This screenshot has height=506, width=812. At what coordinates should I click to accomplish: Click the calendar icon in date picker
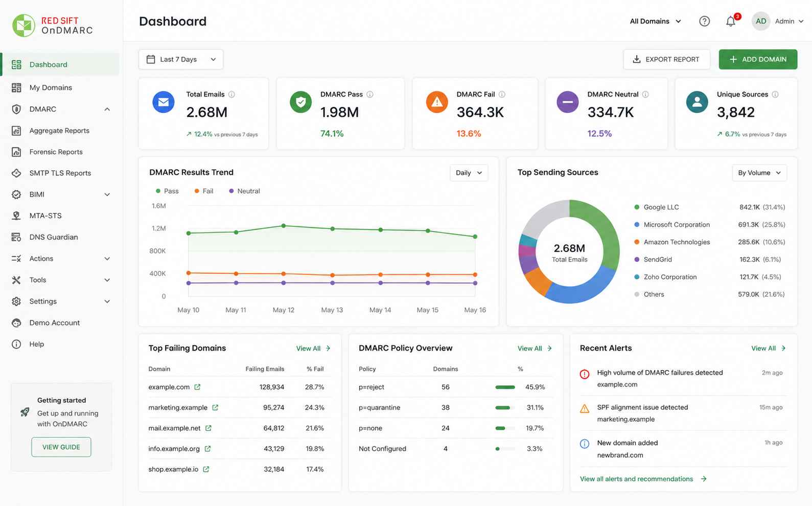point(151,59)
